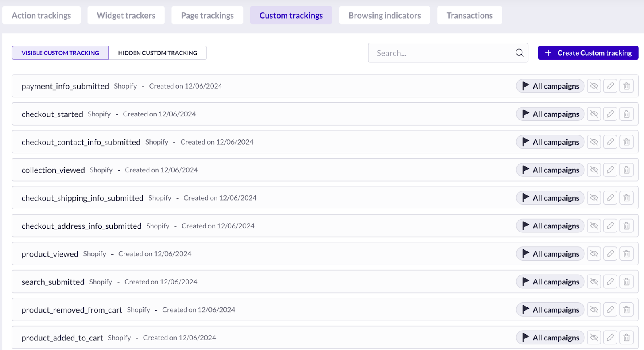
Task: Delete checkout_contact_info_submitted with trash icon
Action: (x=626, y=142)
